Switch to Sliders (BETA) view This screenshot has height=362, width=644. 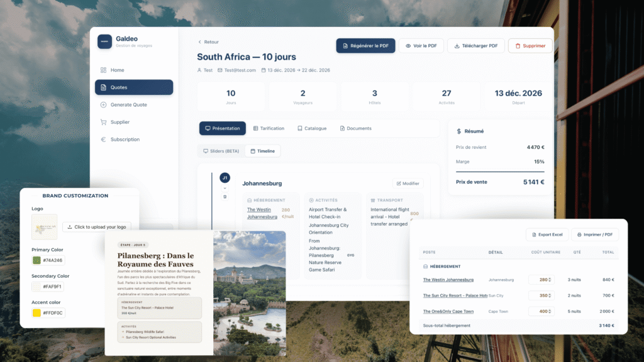pyautogui.click(x=220, y=151)
